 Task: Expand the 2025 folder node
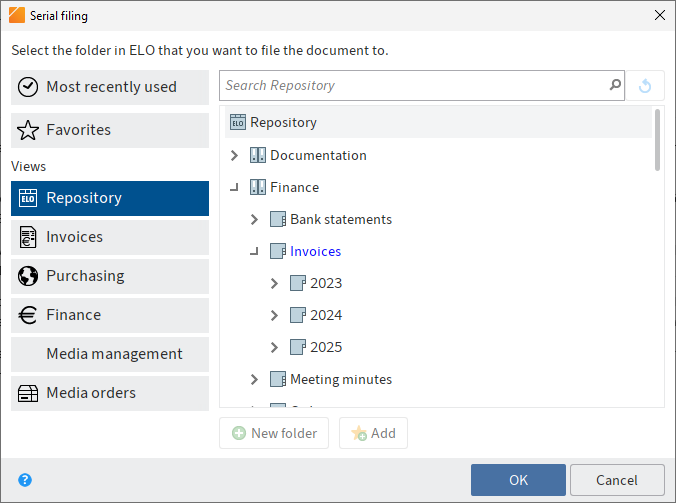(x=274, y=347)
